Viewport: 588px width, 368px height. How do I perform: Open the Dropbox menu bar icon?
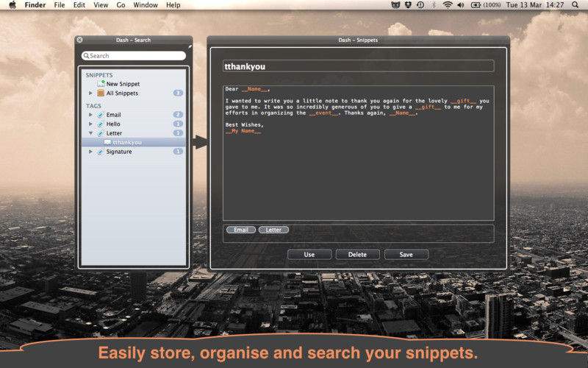point(408,5)
